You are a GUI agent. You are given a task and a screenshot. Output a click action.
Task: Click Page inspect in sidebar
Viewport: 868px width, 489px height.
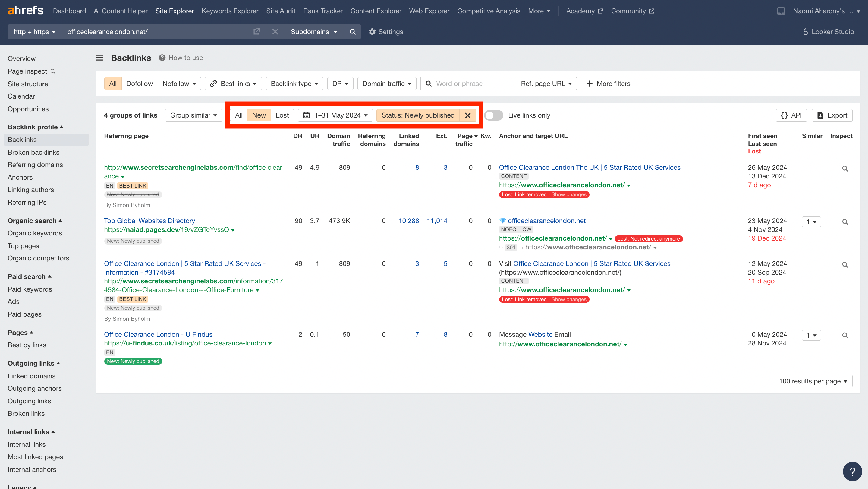click(x=31, y=71)
